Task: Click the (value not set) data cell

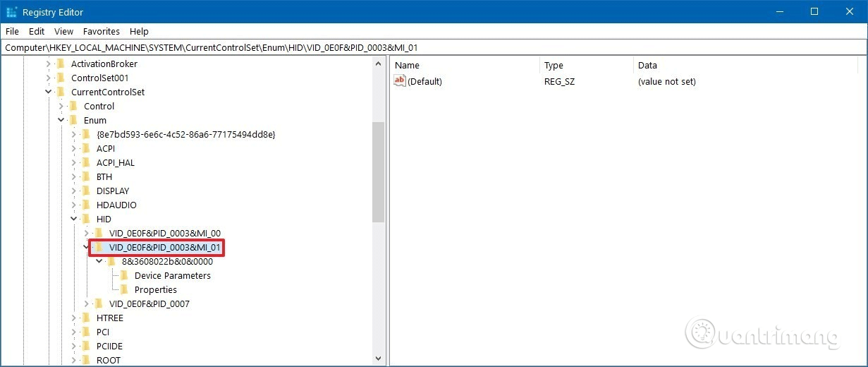Action: [667, 81]
